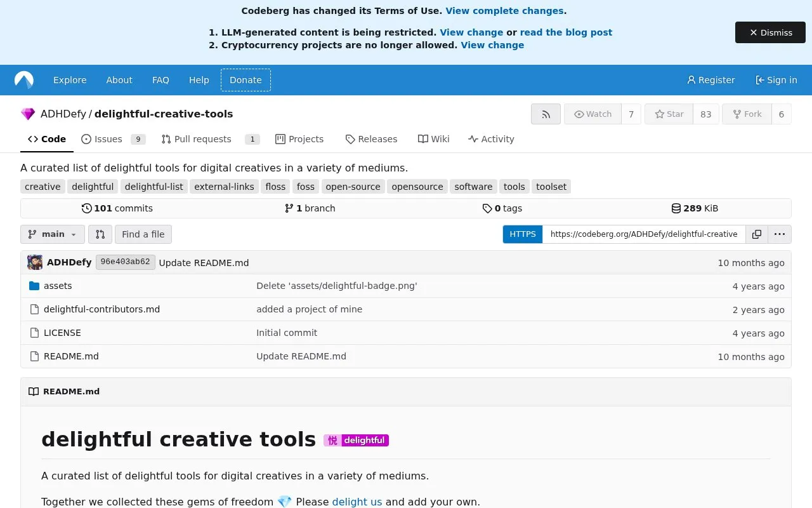View the 101 commits history
The height and width of the screenshot is (508, 812).
117,208
